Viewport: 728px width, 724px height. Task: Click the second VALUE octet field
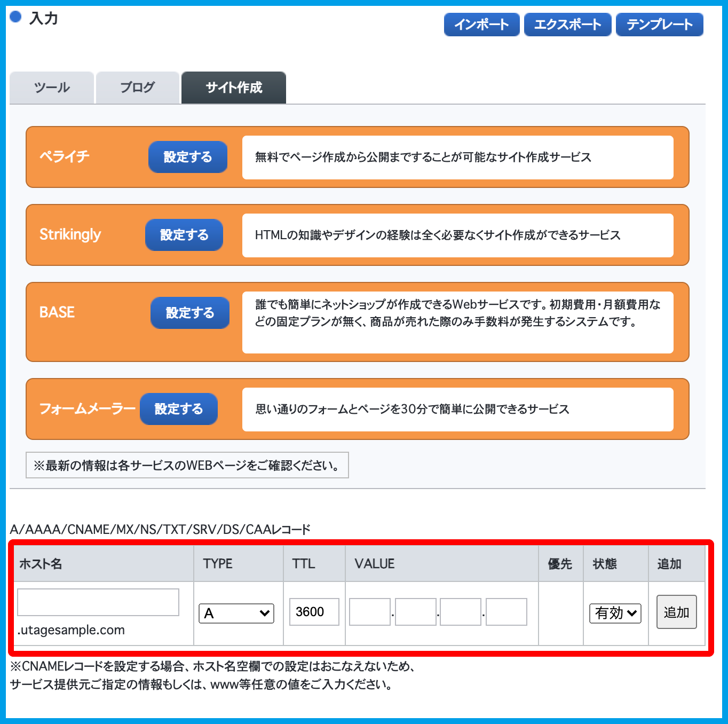(x=416, y=612)
